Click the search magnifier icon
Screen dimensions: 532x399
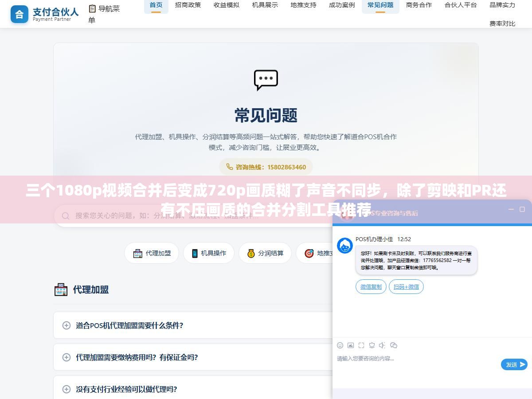click(x=66, y=216)
